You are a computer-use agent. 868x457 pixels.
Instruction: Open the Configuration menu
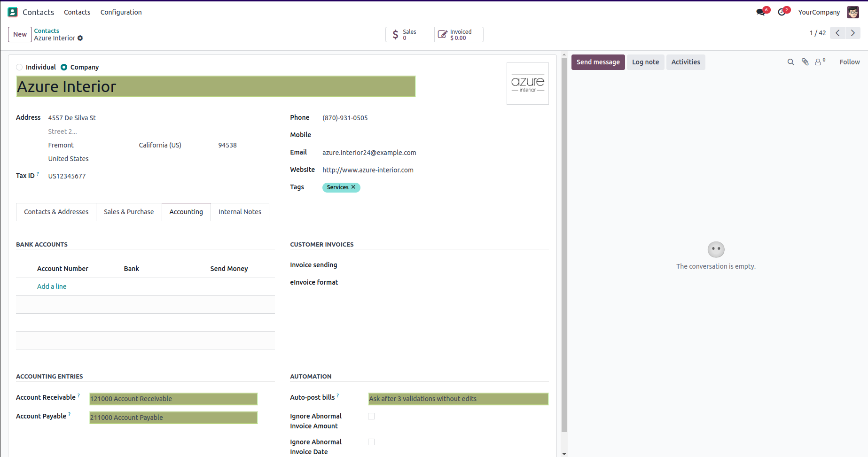click(121, 12)
